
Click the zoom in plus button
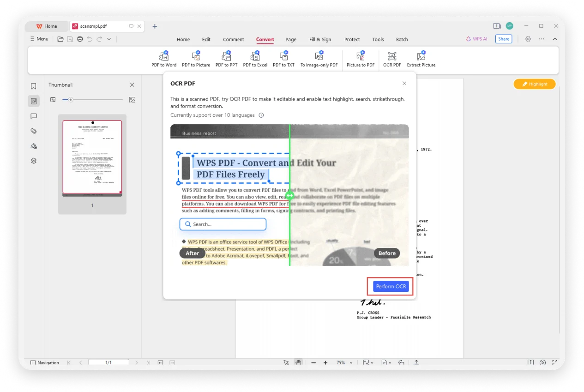pyautogui.click(x=325, y=363)
